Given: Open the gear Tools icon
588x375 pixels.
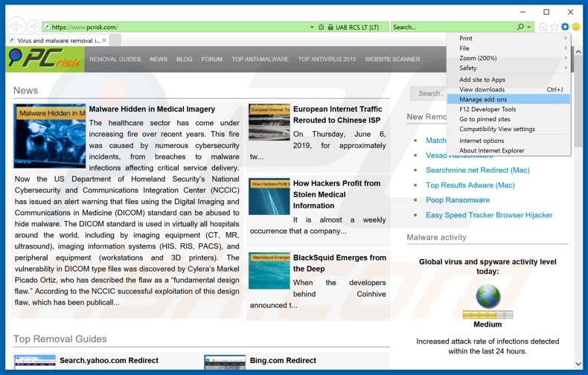Looking at the screenshot, I should (x=565, y=27).
